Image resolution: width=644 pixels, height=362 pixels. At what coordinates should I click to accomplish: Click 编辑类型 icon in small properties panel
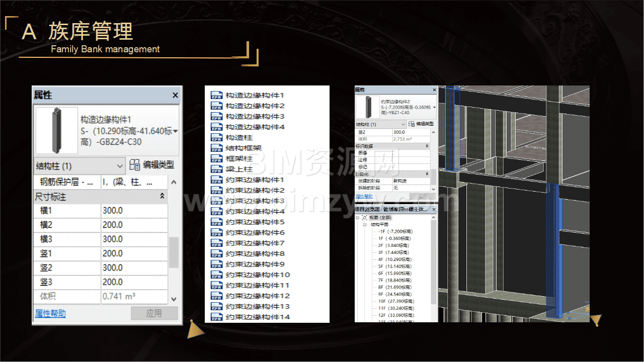pyautogui.click(x=412, y=124)
